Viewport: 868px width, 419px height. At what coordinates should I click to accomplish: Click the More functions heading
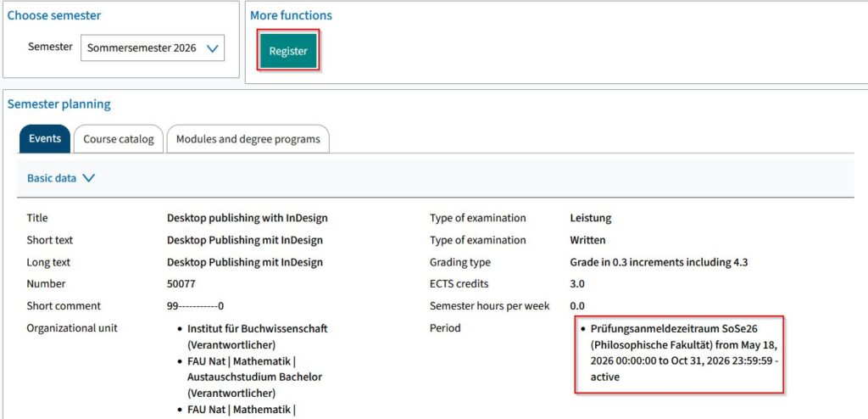click(291, 15)
